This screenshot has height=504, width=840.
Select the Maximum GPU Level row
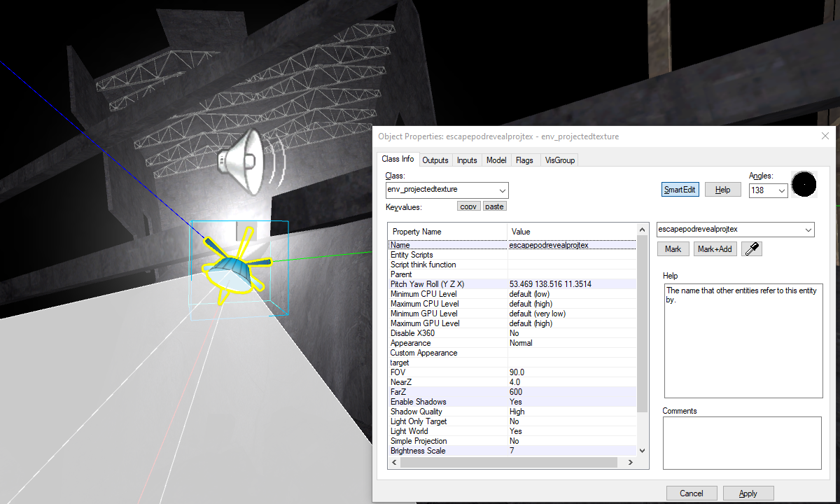[x=512, y=323]
